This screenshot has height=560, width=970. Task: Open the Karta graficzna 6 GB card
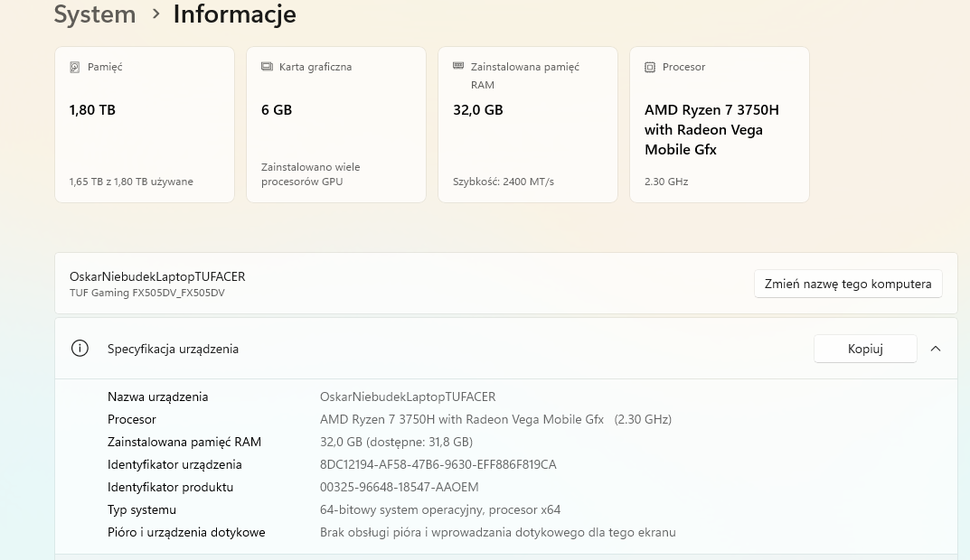tap(336, 125)
